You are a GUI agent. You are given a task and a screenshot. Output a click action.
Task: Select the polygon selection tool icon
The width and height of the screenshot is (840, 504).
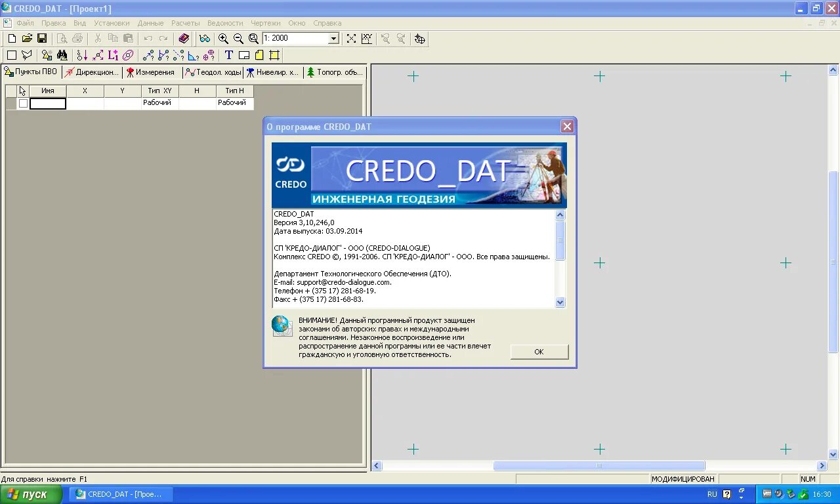point(27,55)
